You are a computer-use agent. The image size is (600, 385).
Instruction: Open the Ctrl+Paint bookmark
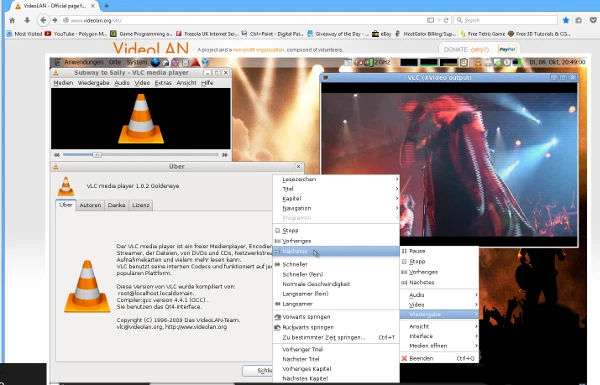(x=272, y=34)
